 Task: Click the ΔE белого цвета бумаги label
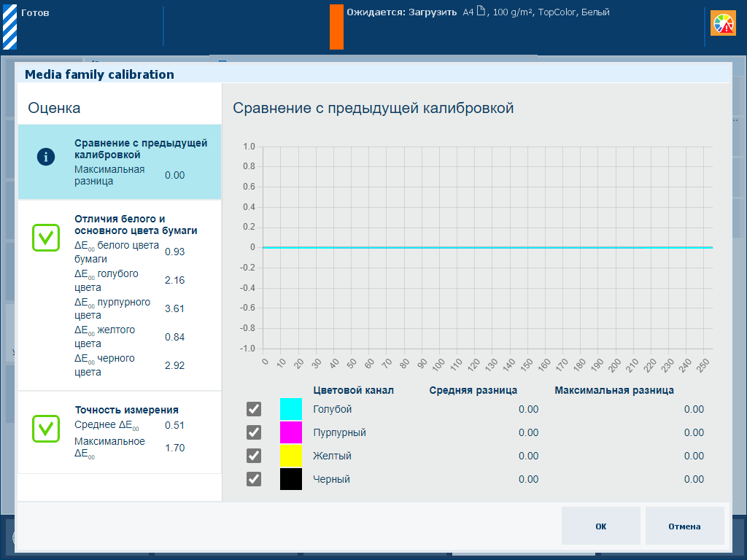tap(117, 252)
